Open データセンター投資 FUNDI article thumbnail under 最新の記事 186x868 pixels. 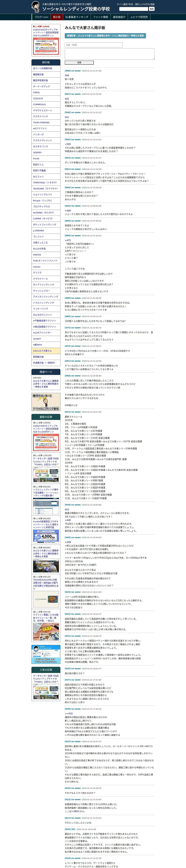point(46,475)
